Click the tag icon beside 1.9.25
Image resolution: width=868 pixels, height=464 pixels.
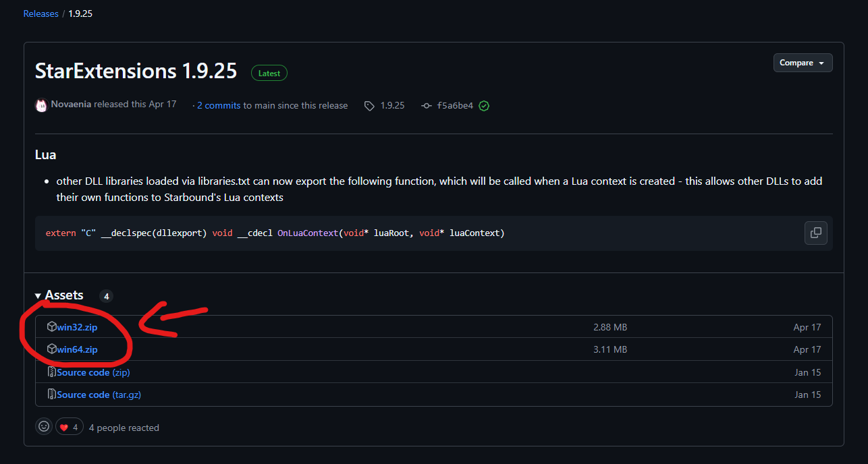[x=369, y=106]
